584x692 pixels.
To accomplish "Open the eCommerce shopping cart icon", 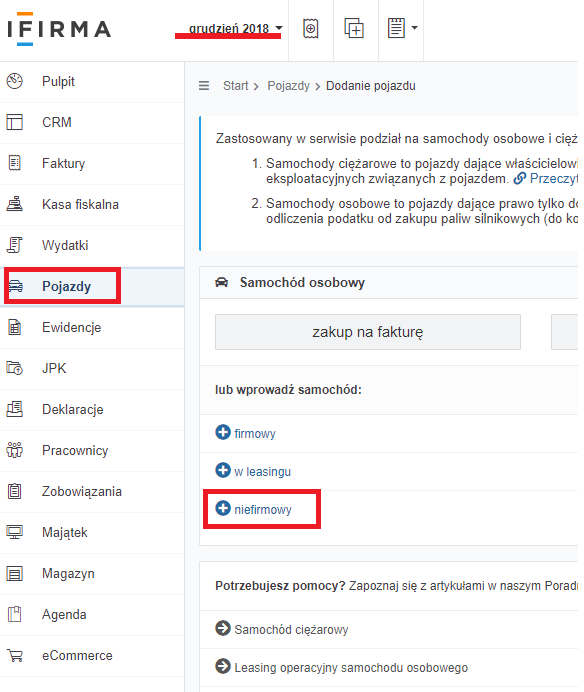I will [x=15, y=655].
